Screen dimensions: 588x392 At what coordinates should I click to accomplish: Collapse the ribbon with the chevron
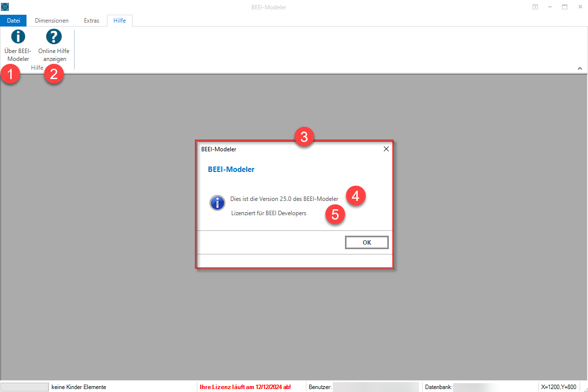(x=580, y=68)
